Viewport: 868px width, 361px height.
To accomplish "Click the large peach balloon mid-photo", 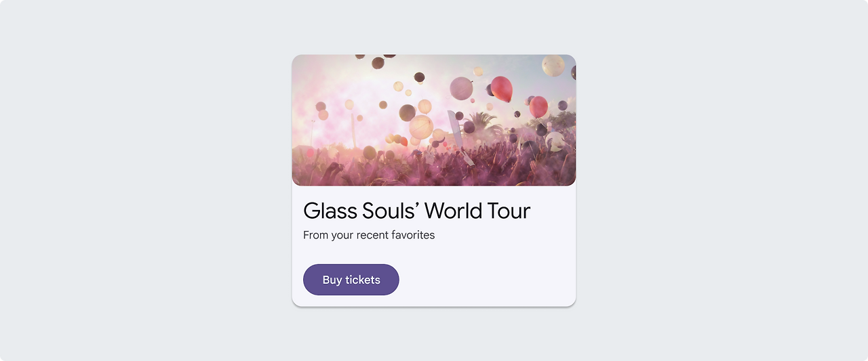I will (421, 127).
